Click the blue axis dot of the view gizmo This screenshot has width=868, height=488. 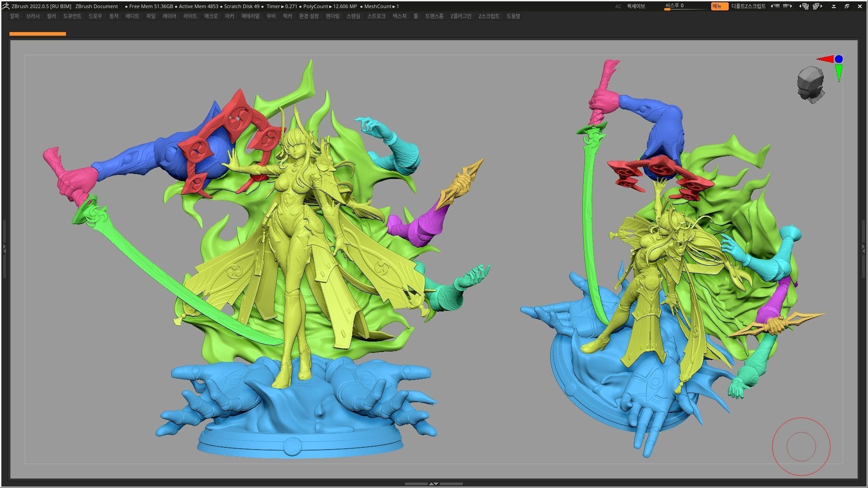[x=839, y=59]
